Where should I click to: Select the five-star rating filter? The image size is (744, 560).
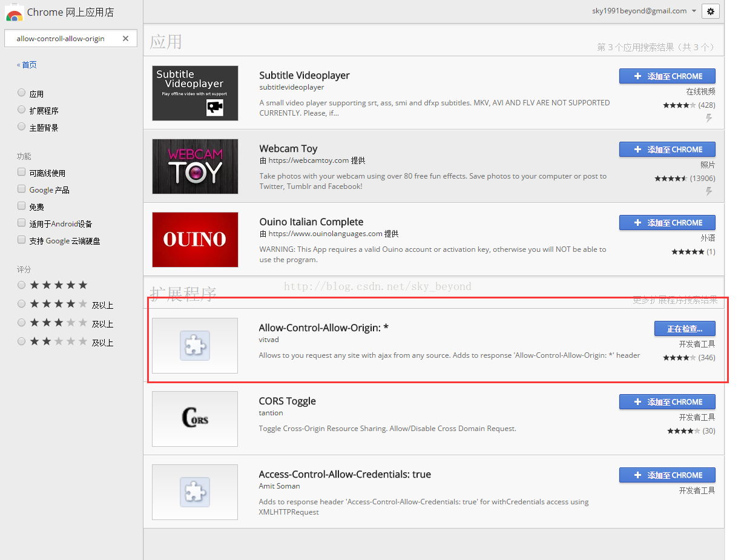coord(22,285)
